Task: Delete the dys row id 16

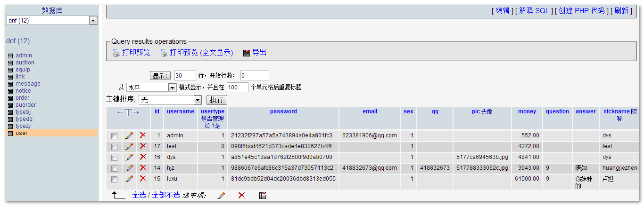Action: point(143,157)
